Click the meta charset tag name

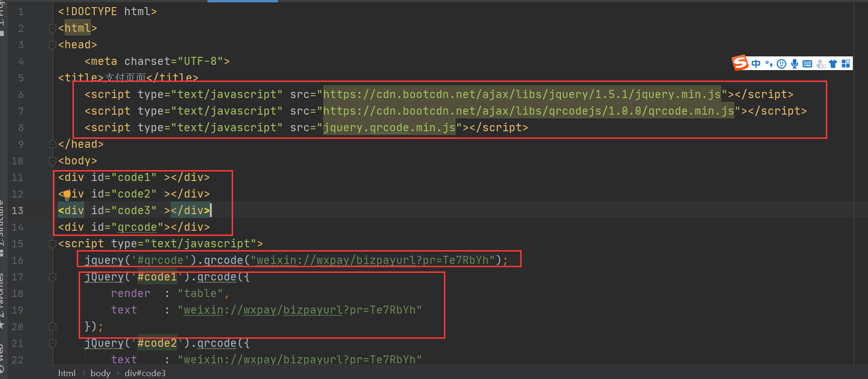pyautogui.click(x=104, y=61)
